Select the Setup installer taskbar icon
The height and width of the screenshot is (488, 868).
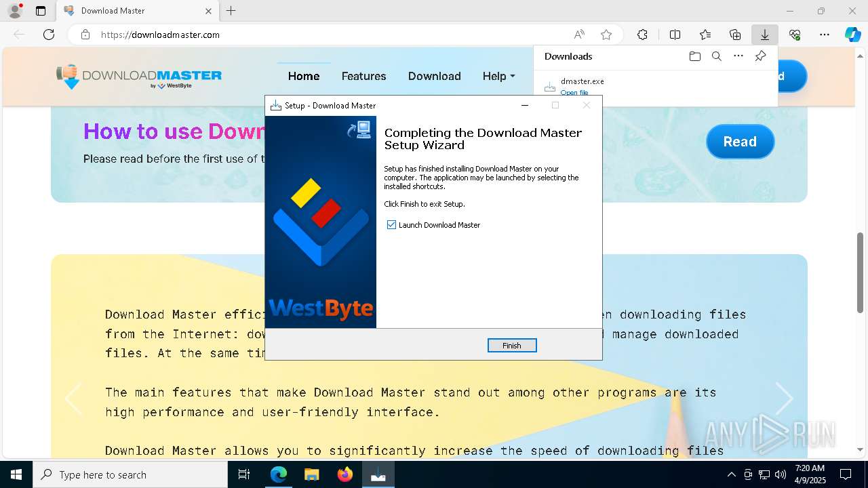tap(378, 474)
